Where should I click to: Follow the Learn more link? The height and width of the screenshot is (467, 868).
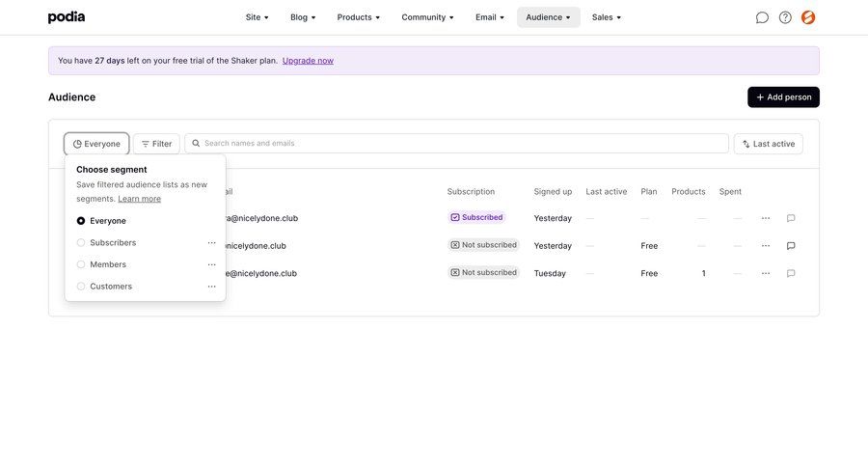[x=140, y=199]
